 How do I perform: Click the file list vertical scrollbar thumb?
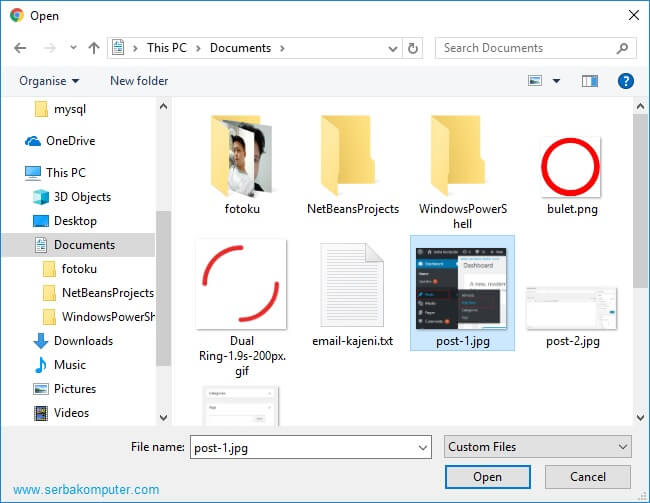point(640,201)
